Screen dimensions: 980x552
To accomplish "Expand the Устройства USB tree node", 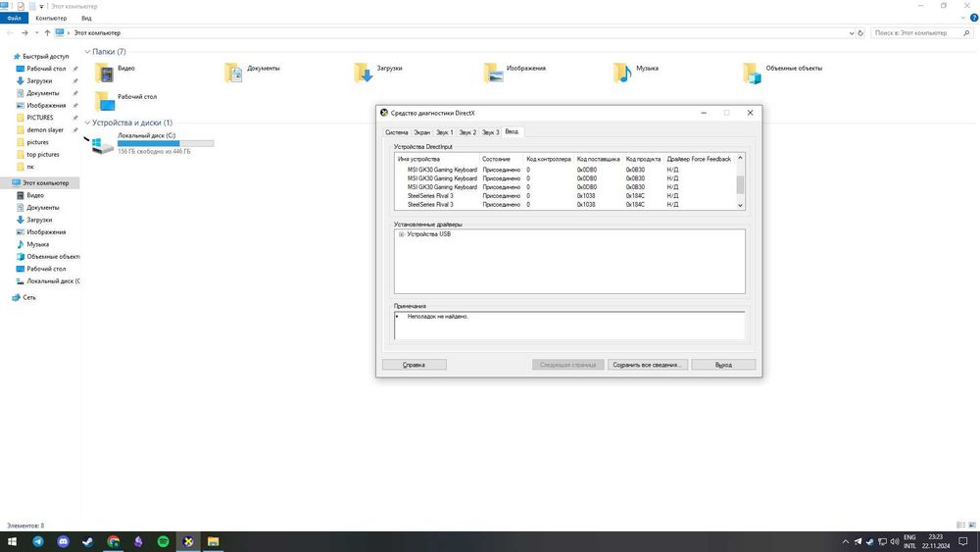I will (401, 234).
